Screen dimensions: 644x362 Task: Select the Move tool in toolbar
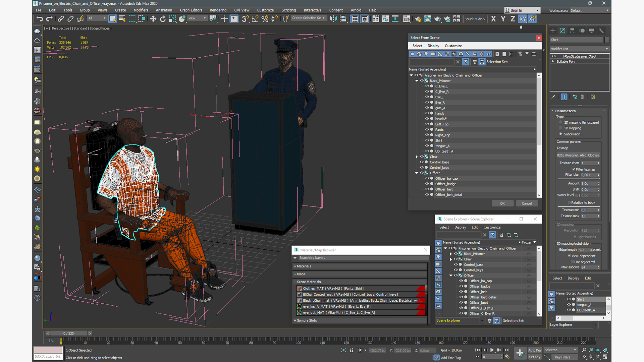[152, 18]
